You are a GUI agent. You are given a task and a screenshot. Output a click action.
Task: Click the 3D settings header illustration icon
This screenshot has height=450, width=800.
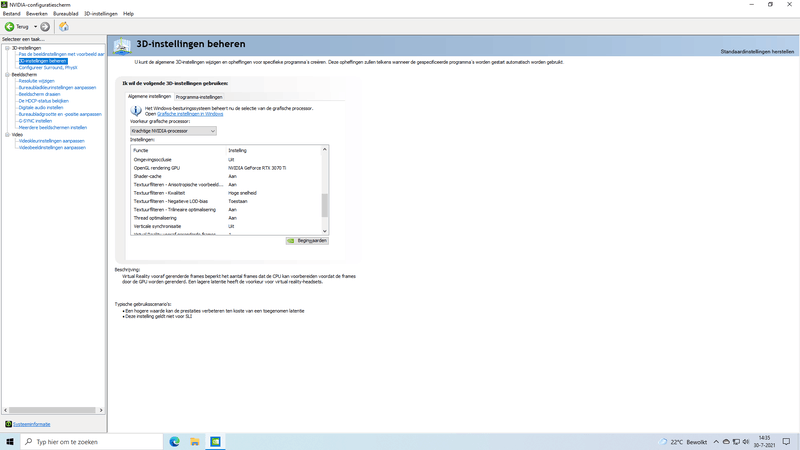[122, 46]
